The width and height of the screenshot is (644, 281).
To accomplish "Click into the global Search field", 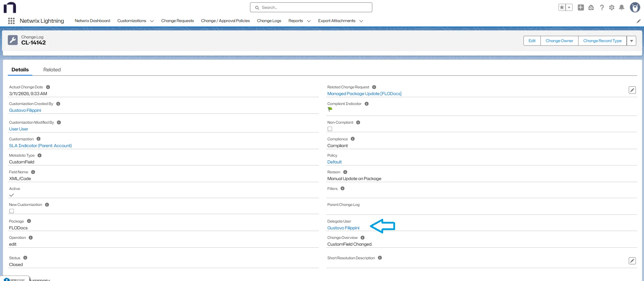I will 311,7.
